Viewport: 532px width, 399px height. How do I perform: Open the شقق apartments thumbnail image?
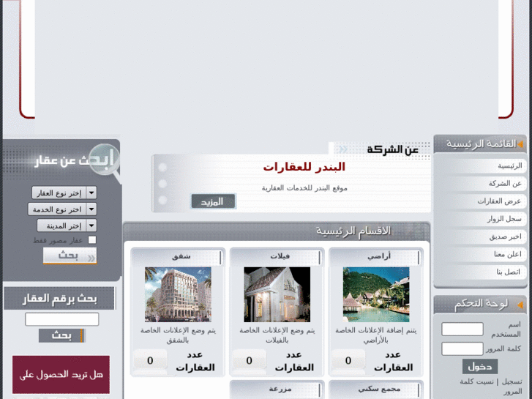tap(178, 294)
